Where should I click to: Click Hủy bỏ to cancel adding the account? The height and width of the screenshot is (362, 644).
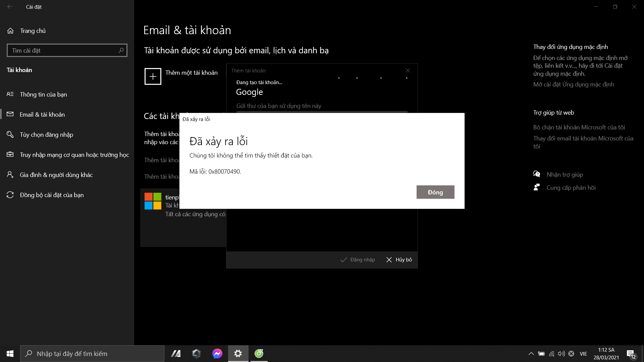399,259
